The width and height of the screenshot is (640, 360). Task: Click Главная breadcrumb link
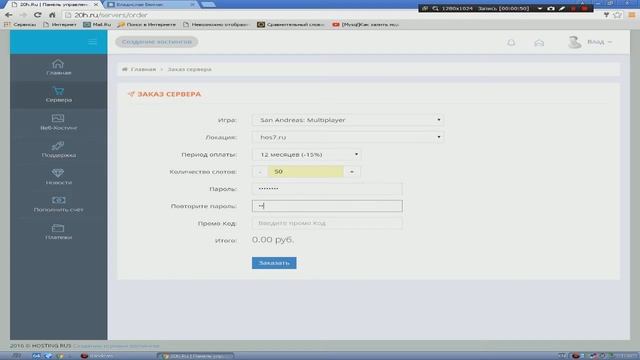pyautogui.click(x=143, y=69)
